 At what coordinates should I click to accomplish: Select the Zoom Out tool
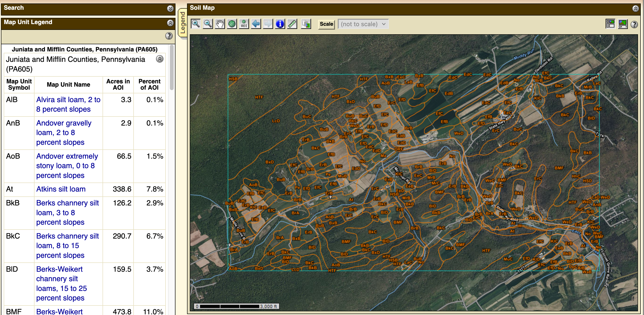(x=208, y=24)
